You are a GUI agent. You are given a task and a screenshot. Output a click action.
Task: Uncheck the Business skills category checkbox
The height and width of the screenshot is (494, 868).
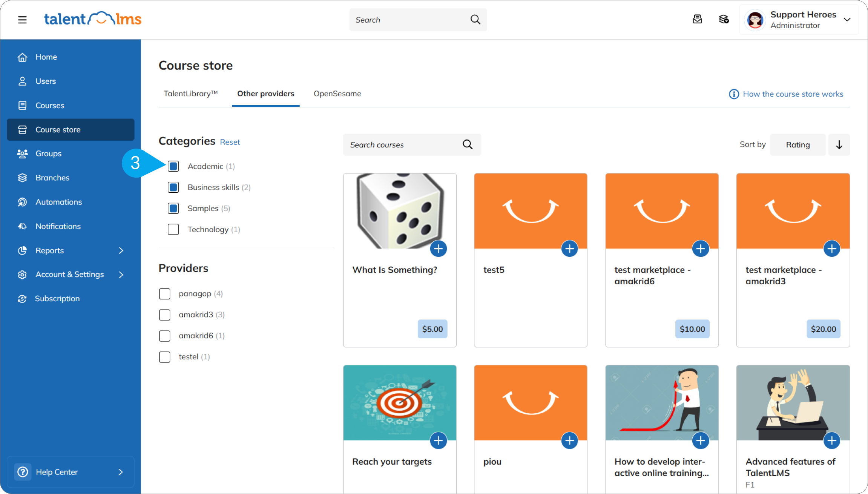pyautogui.click(x=173, y=187)
